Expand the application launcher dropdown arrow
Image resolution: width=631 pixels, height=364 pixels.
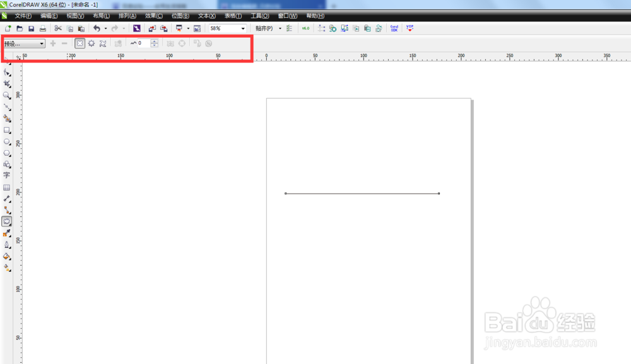coord(188,28)
